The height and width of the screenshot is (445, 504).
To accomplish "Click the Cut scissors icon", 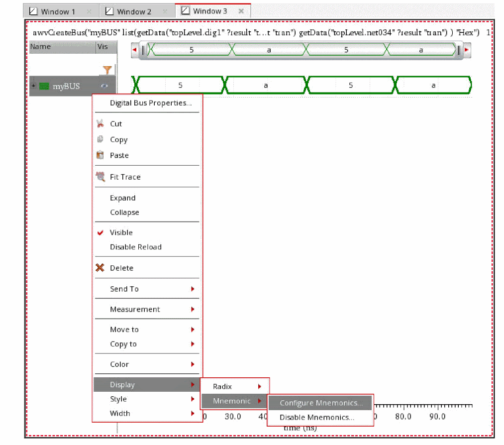I will [100, 123].
